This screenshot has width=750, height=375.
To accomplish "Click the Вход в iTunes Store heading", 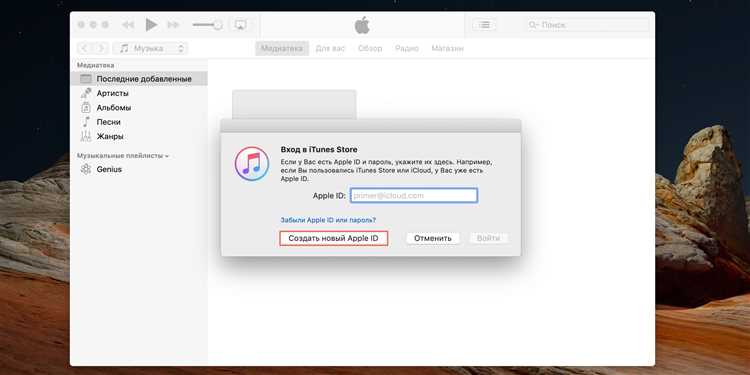I will pos(319,150).
